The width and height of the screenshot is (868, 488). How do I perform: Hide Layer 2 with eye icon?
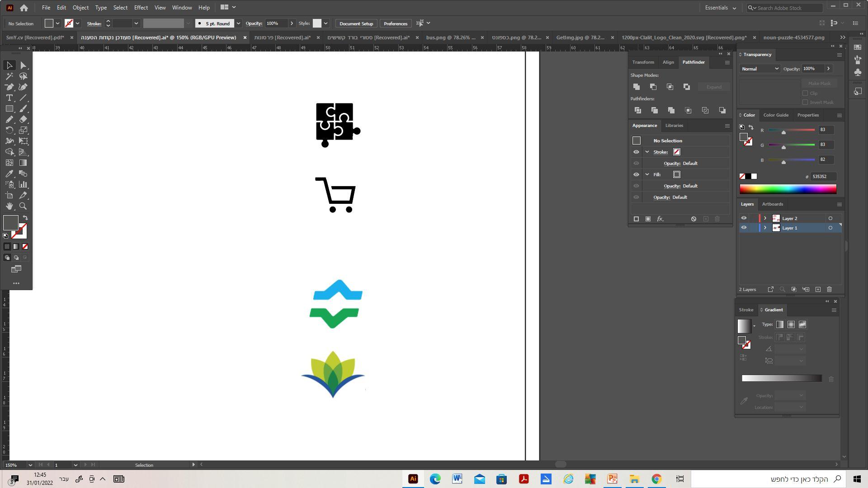(744, 219)
